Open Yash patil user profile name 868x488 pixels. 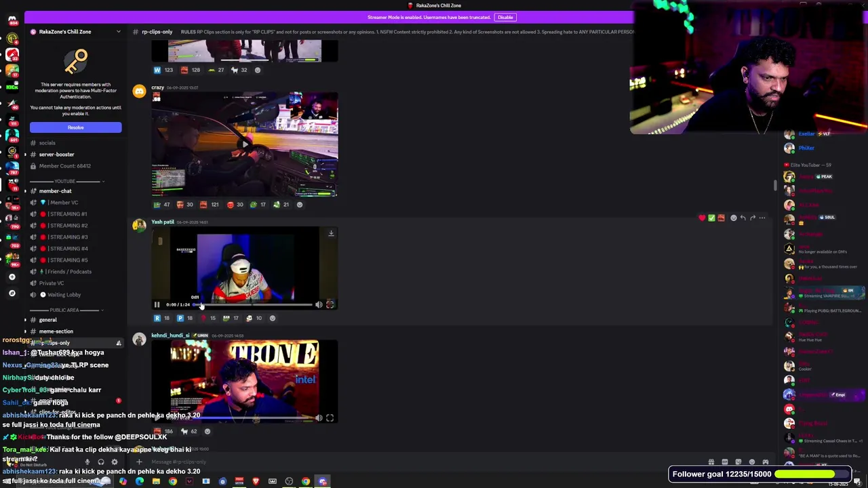[163, 222]
